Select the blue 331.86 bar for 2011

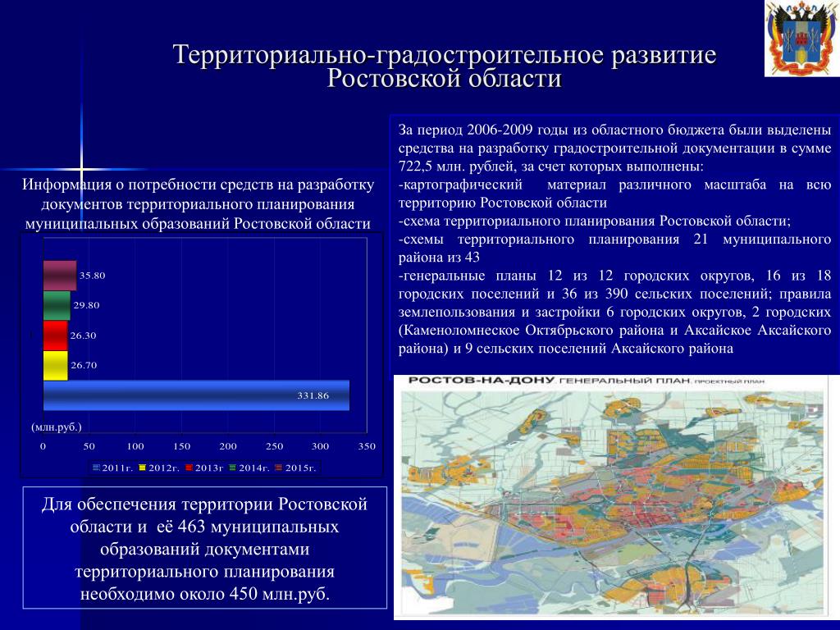coord(196,395)
